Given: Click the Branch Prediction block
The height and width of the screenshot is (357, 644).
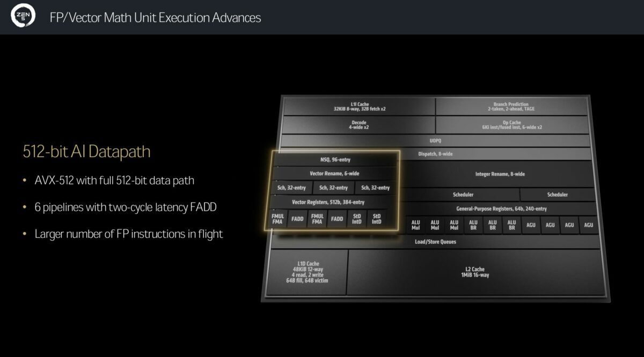Looking at the screenshot, I should (509, 106).
